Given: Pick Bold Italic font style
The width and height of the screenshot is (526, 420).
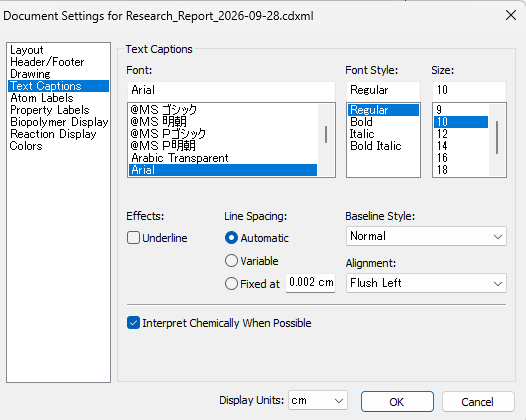Looking at the screenshot, I should click(376, 146).
